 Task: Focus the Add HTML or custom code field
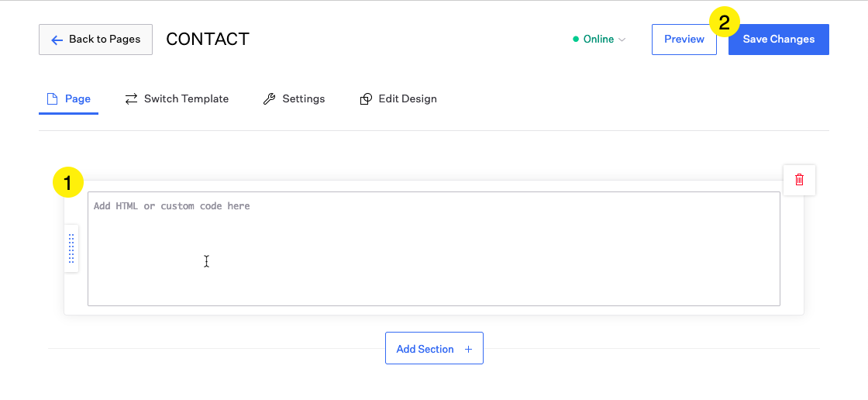(434, 249)
